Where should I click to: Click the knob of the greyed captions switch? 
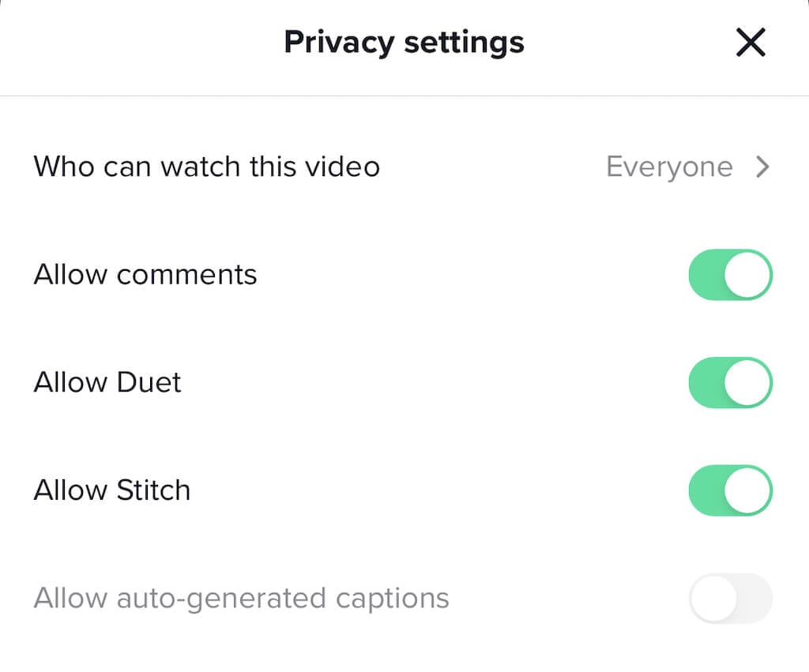pyautogui.click(x=713, y=599)
